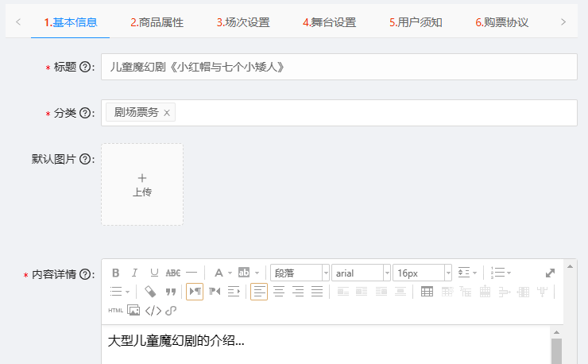588x364 pixels.
Task: Toggle underline formatting in the editor
Action: pyautogui.click(x=153, y=273)
